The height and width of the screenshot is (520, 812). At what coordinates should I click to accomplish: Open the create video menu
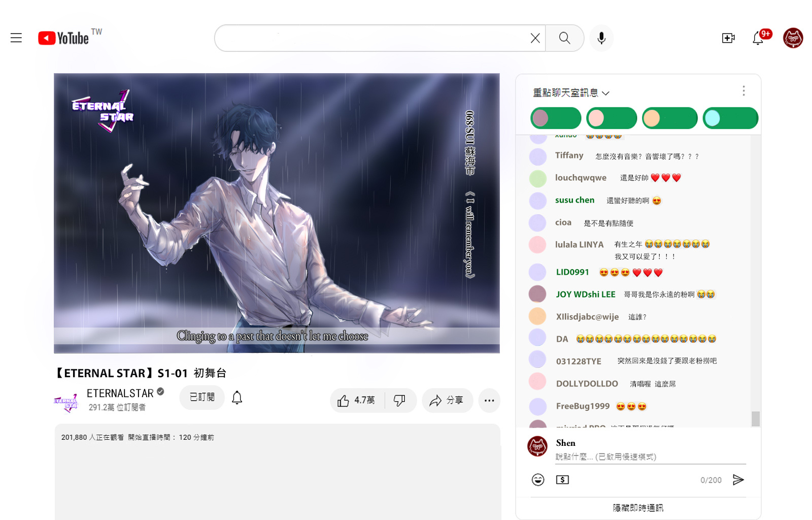pos(728,38)
